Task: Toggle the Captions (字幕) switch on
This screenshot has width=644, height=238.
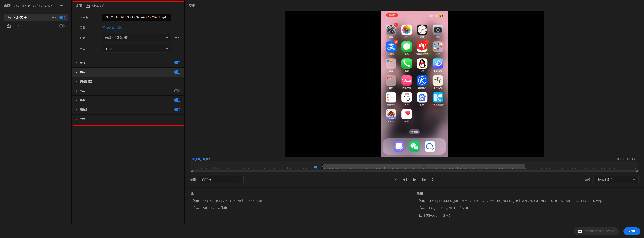Action: click(177, 91)
